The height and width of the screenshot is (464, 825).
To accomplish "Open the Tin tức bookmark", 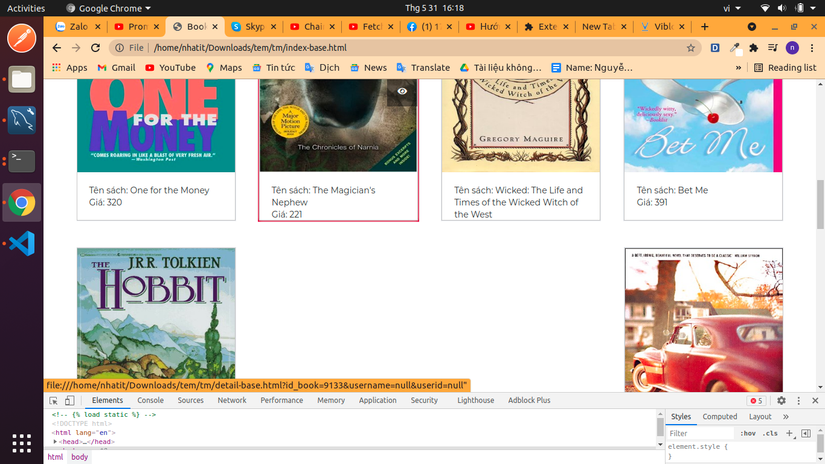I will tap(274, 67).
